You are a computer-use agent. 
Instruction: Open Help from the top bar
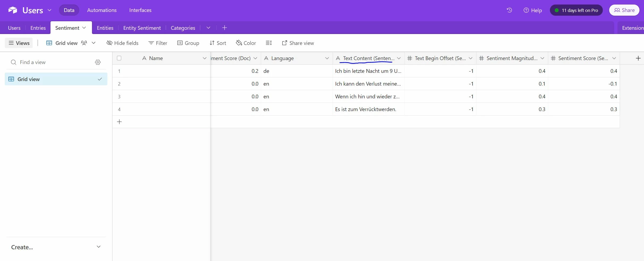(533, 10)
